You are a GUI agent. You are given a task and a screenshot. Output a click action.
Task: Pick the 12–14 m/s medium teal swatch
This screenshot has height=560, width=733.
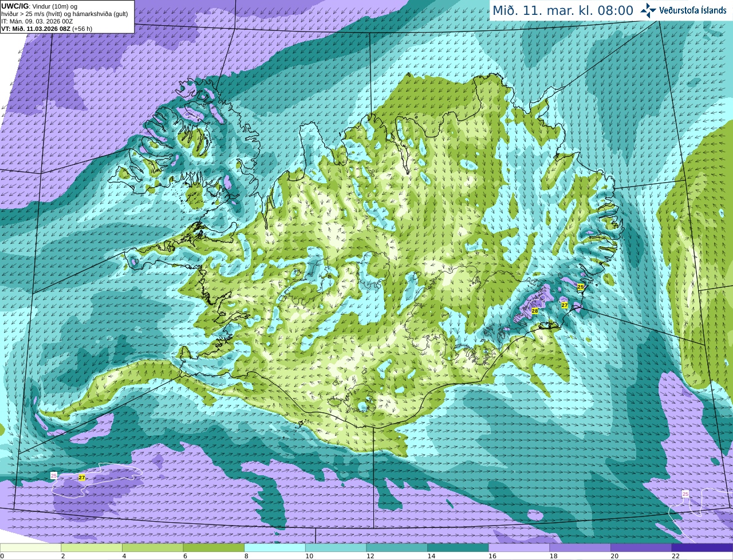[397, 548]
